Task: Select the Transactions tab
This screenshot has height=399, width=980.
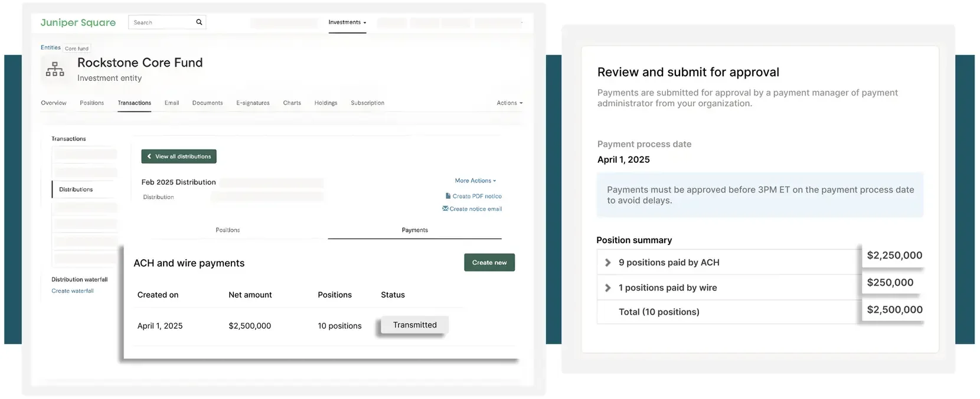Action: click(135, 103)
